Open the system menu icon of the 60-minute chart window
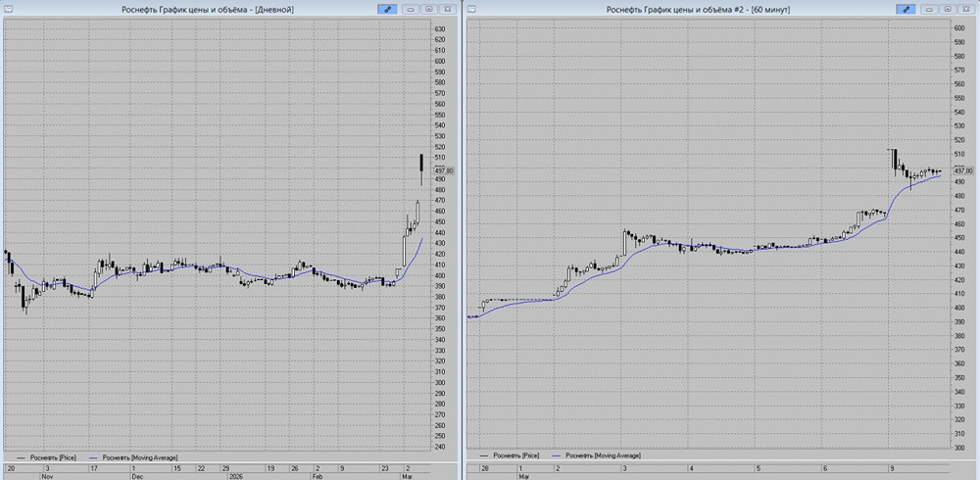Screen dimensions: 980x480 coord(471,10)
